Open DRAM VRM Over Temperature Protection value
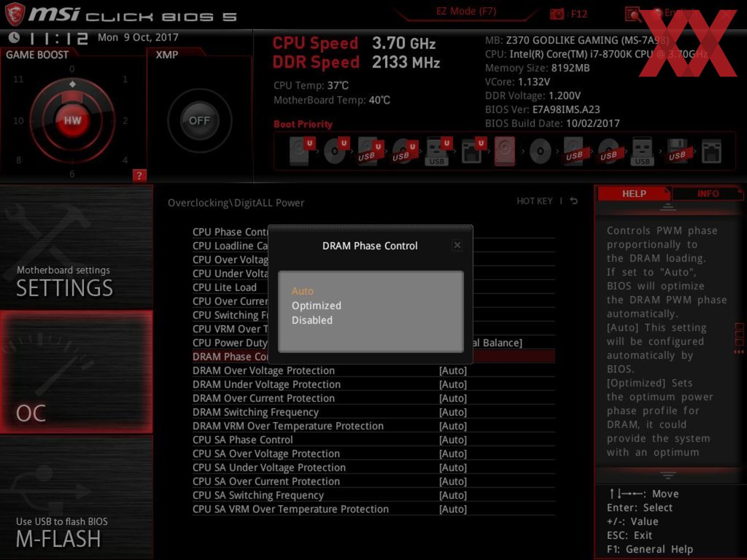Image resolution: width=747 pixels, height=560 pixels. (453, 426)
